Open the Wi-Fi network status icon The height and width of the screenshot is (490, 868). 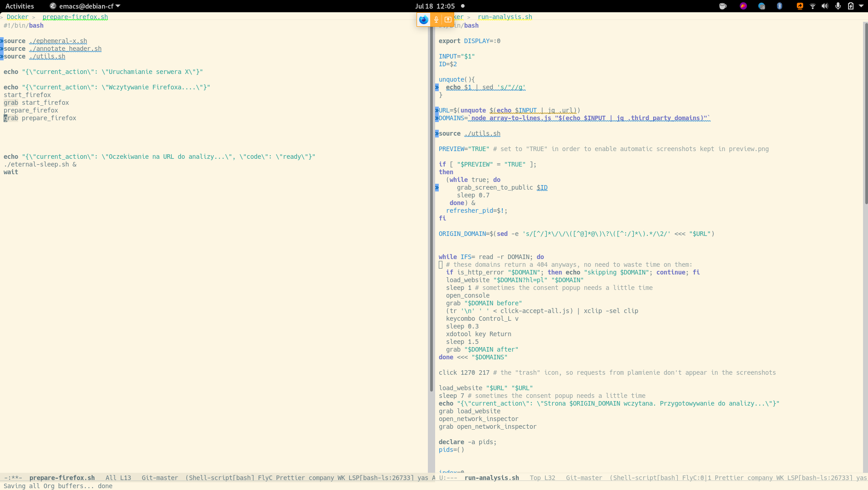[x=813, y=6]
